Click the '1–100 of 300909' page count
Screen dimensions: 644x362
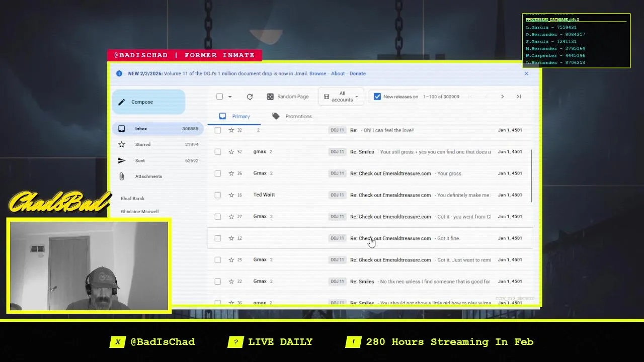(x=441, y=97)
